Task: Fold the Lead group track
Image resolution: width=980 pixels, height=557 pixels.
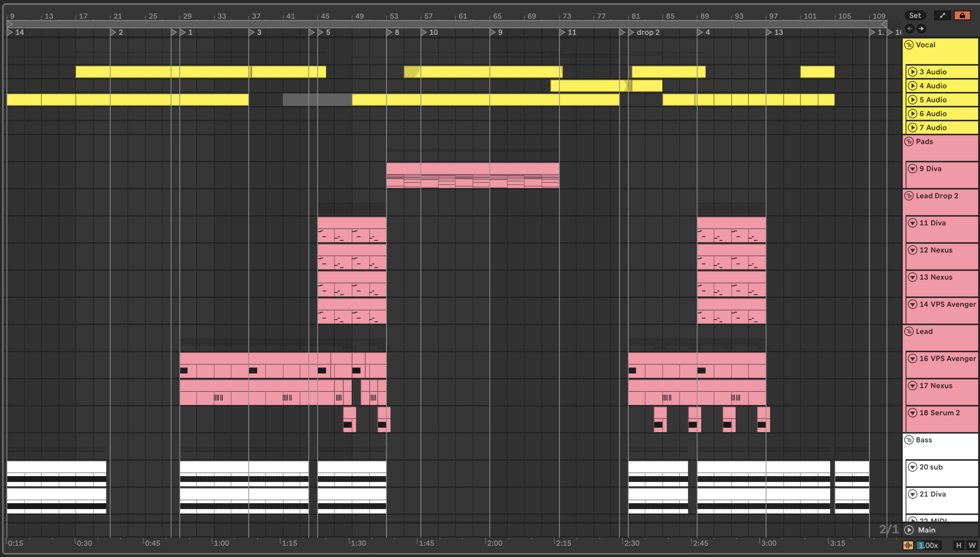Action: (909, 332)
